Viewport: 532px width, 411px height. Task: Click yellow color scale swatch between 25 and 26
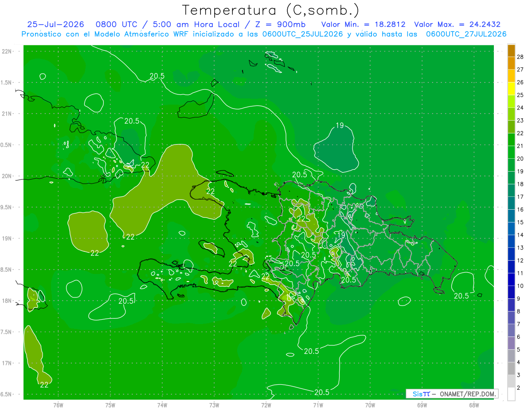(511, 89)
